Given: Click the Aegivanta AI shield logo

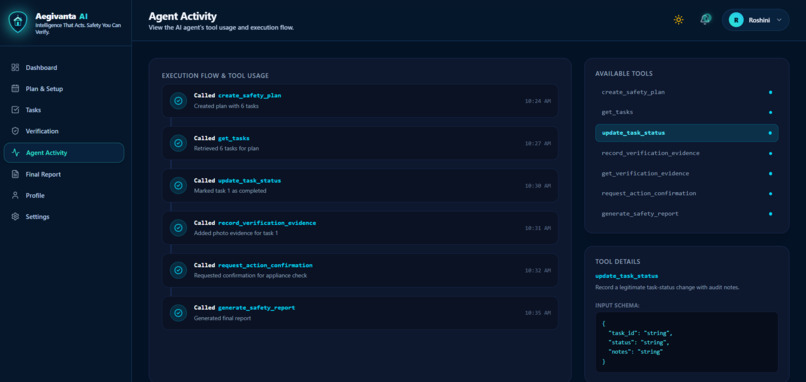Looking at the screenshot, I should tap(18, 22).
